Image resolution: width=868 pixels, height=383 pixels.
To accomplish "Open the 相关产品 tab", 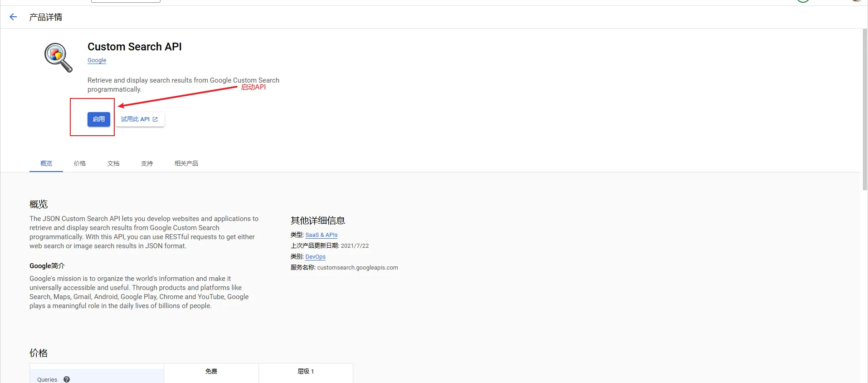I will coord(186,163).
